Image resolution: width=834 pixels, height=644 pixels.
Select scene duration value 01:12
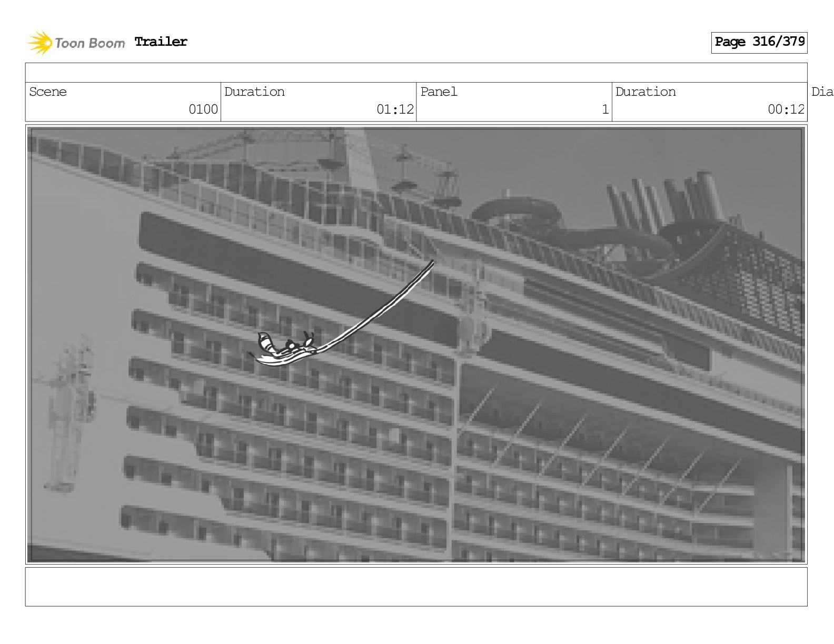pyautogui.click(x=395, y=109)
